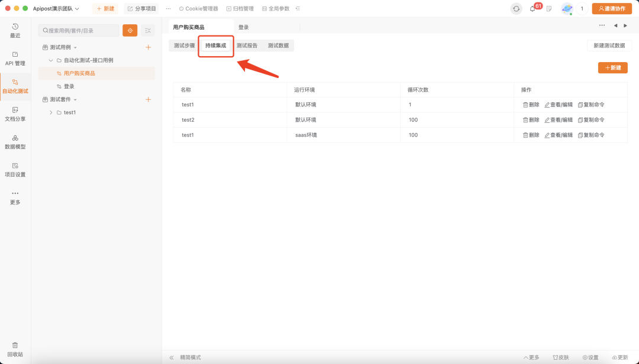Open 设置 in the status bar

[590, 357]
